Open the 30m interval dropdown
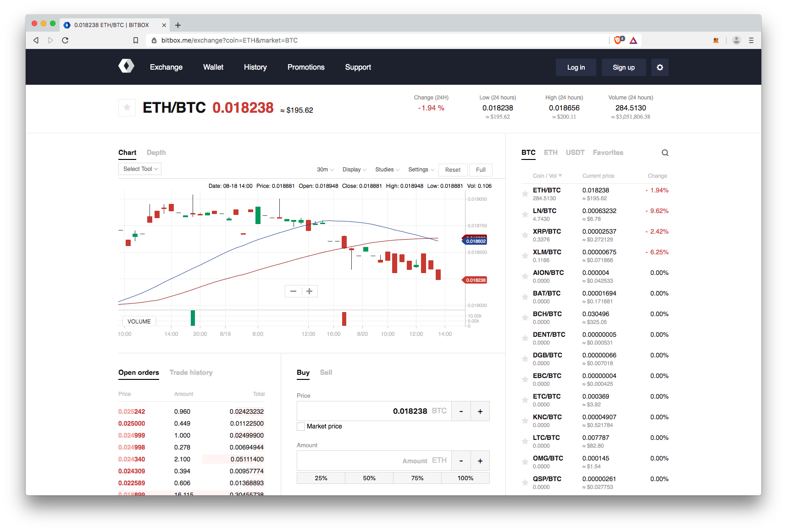This screenshot has width=787, height=532. pos(325,170)
